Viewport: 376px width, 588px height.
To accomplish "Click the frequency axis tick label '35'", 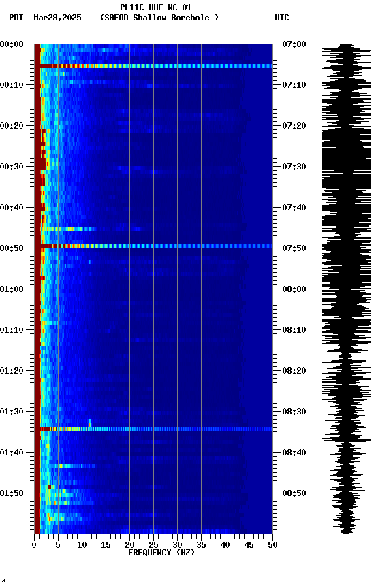I will coord(201,545).
